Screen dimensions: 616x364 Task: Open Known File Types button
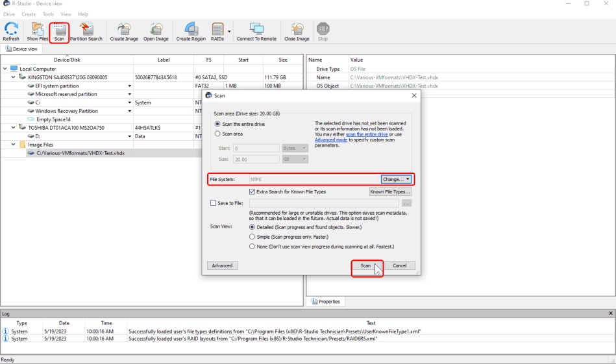(390, 191)
